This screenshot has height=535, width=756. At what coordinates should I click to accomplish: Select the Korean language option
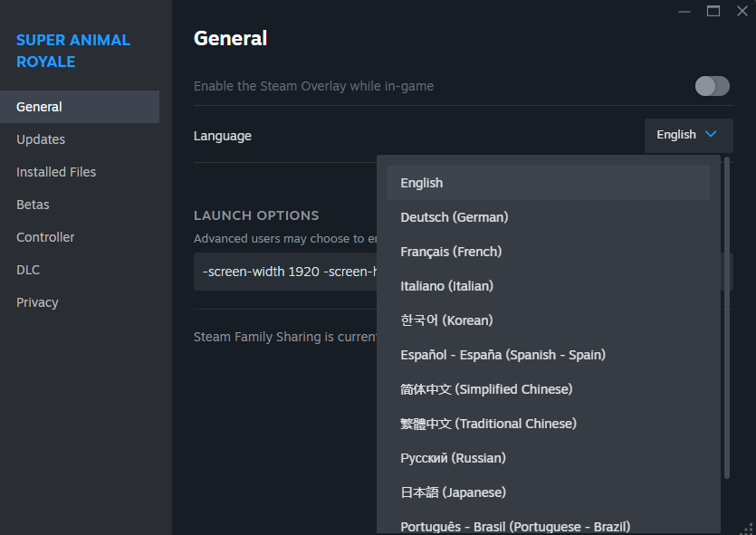[x=548, y=320]
